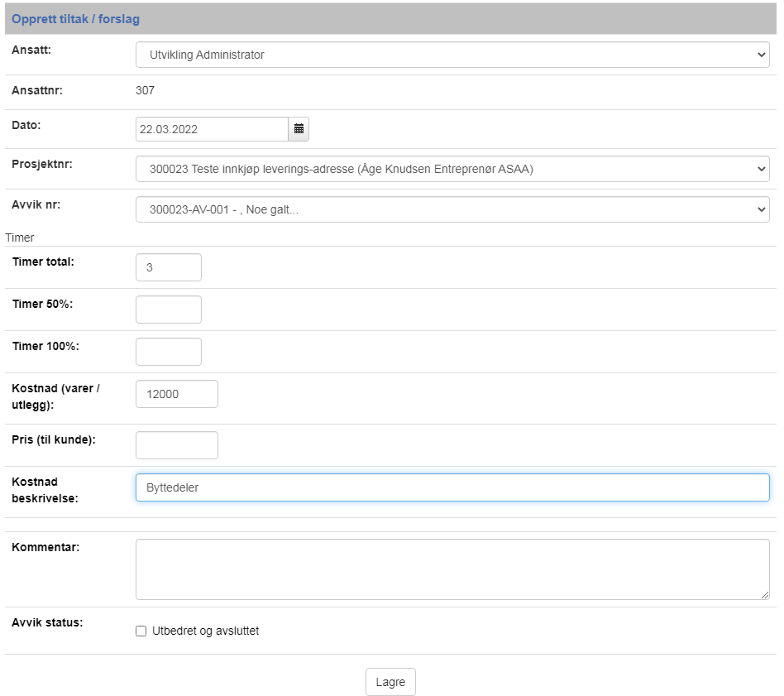Click into the Timer 50% field
The image size is (784, 696).
coord(169,310)
